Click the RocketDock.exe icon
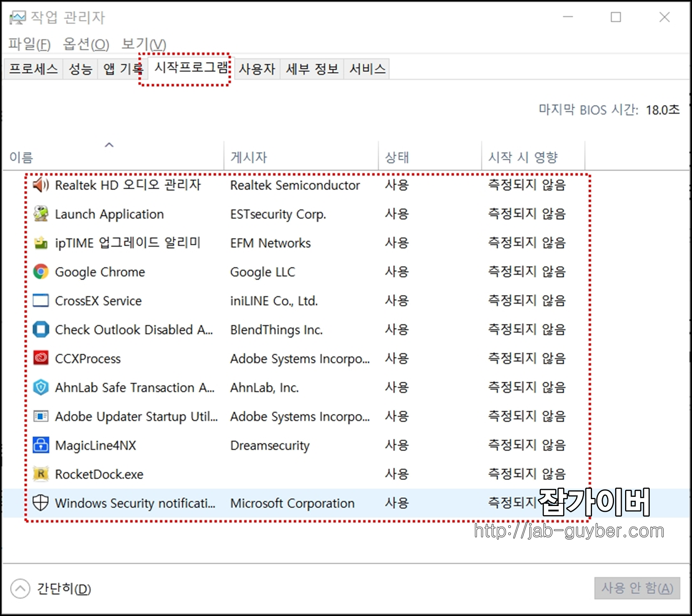This screenshot has height=616, width=692. (x=41, y=474)
